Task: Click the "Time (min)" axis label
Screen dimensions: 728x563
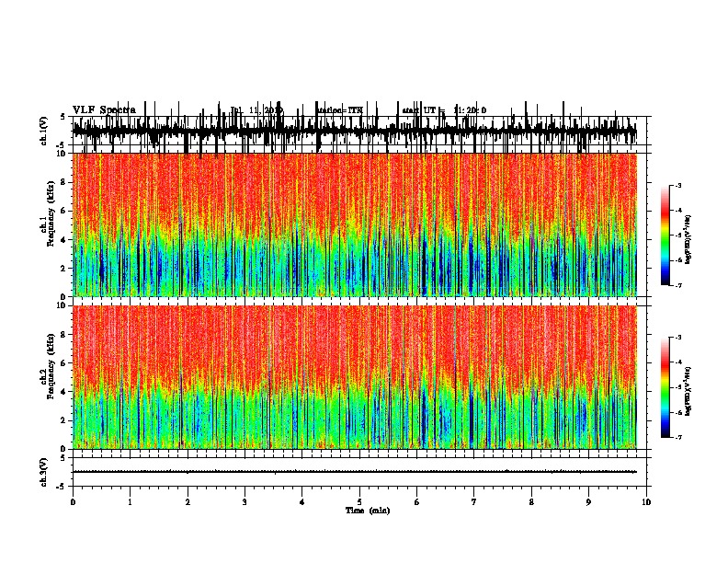Action: point(368,511)
